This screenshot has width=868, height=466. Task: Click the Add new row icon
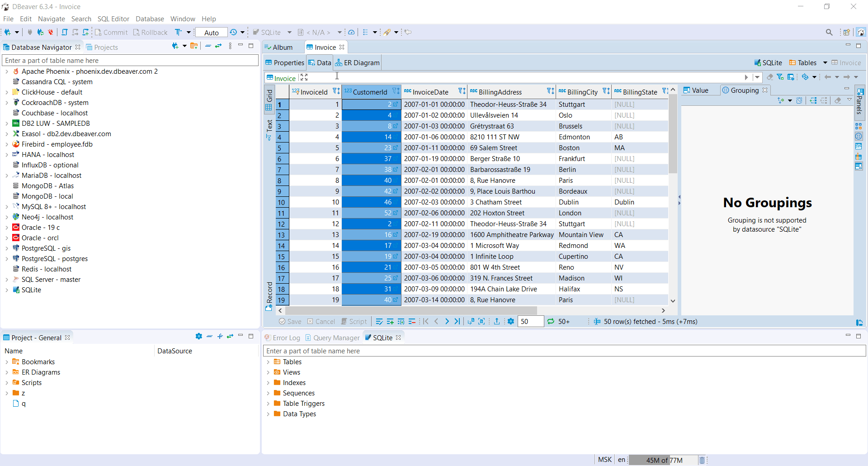[390, 321]
